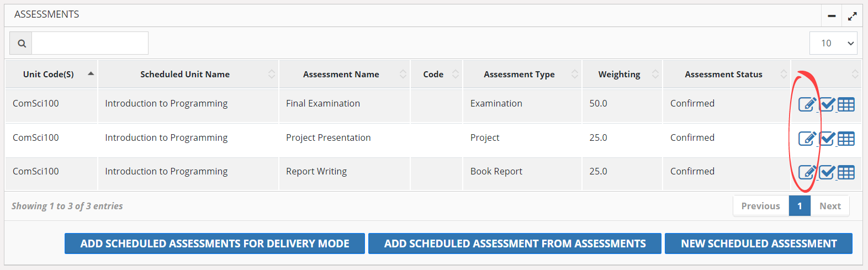Click Add Scheduled Assessment From Assessments
This screenshot has height=270, width=868.
tap(515, 243)
